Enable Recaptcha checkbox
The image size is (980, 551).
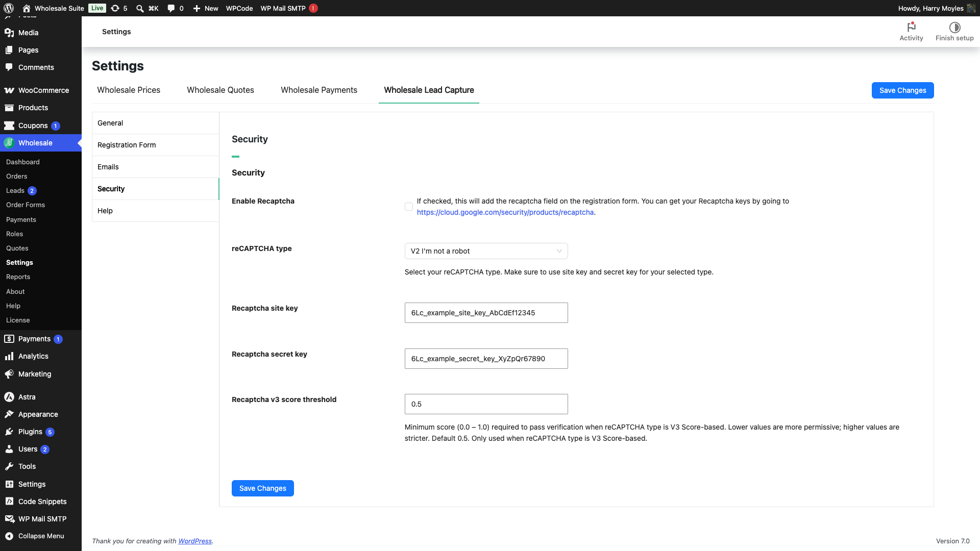(409, 207)
